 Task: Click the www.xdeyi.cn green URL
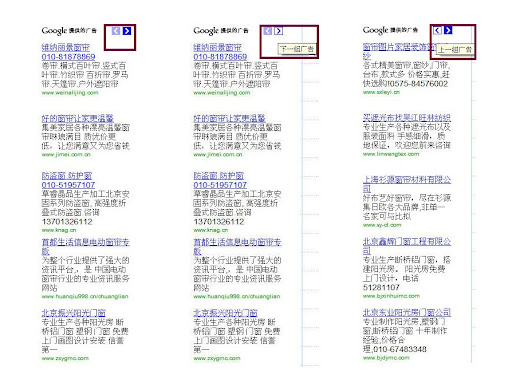click(x=381, y=92)
